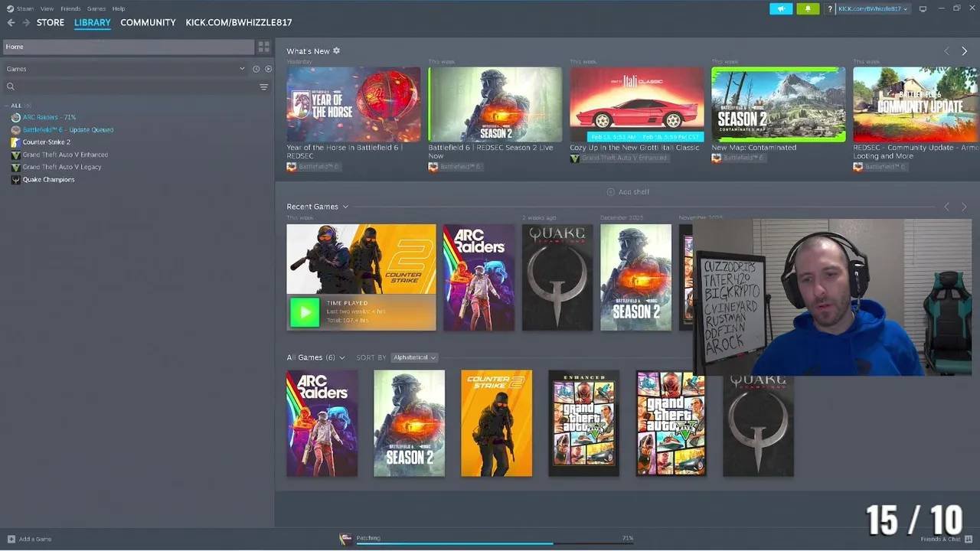The width and height of the screenshot is (980, 551).
Task: Open the announcements megaphone button
Action: coord(781,8)
